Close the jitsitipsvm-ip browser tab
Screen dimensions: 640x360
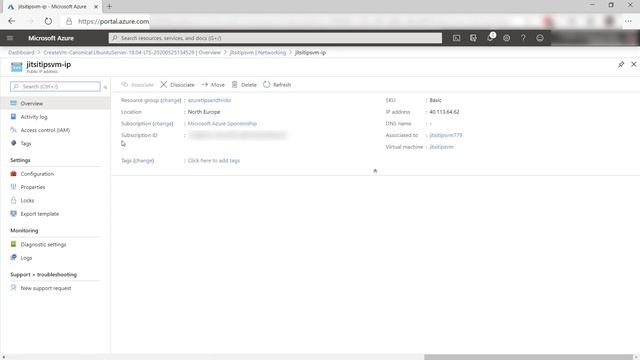pos(96,7)
